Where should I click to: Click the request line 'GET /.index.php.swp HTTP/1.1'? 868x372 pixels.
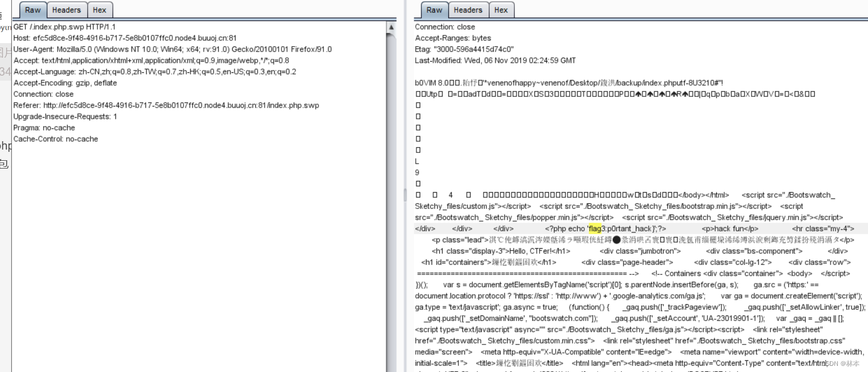pos(64,27)
